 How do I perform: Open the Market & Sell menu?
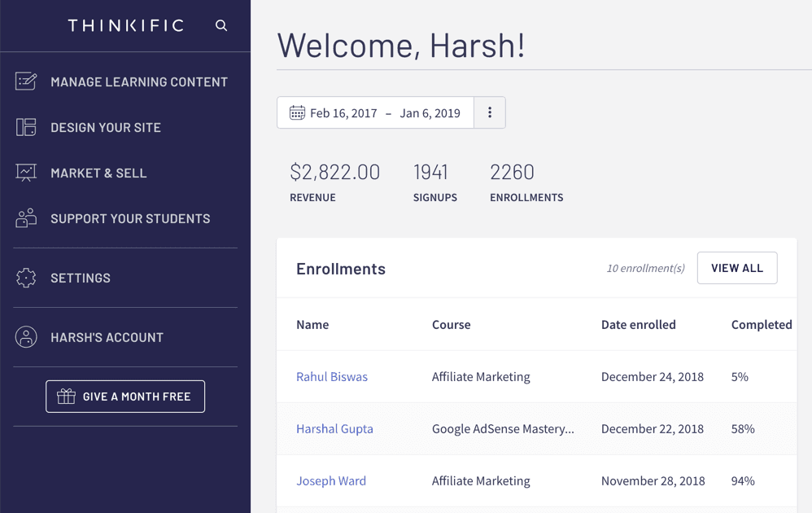pyautogui.click(x=98, y=173)
